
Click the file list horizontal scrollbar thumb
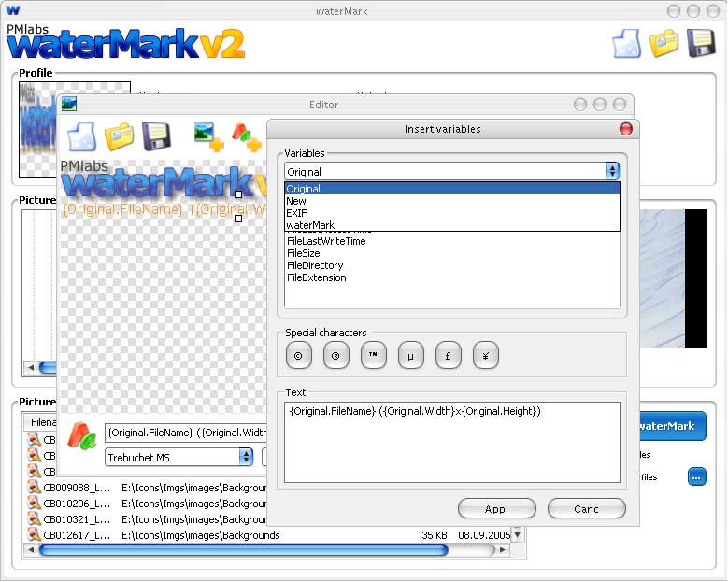(244, 549)
